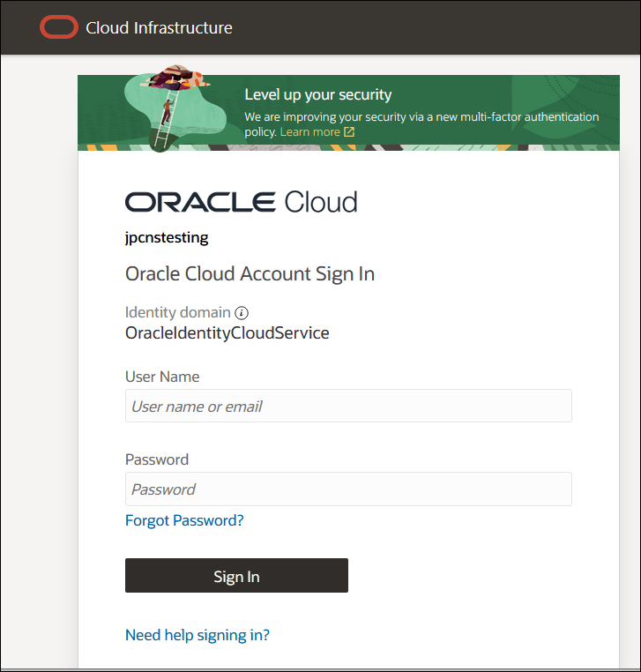Open the Need help signing in? link
Viewport: 641px width, 672px height.
click(x=198, y=635)
